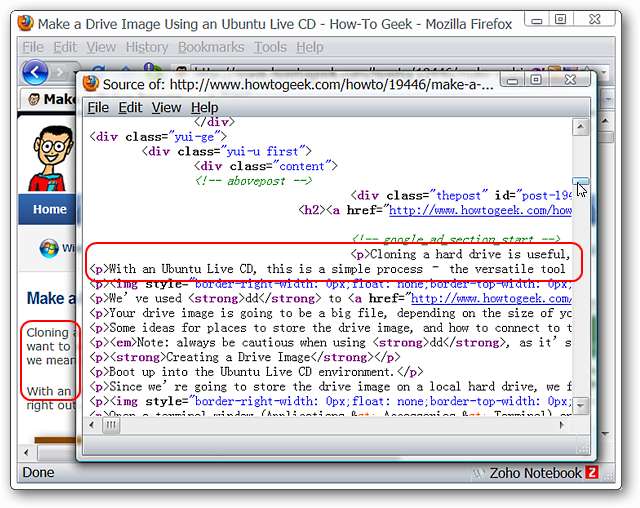Click the Windows logo icon on the webpage

(x=48, y=248)
